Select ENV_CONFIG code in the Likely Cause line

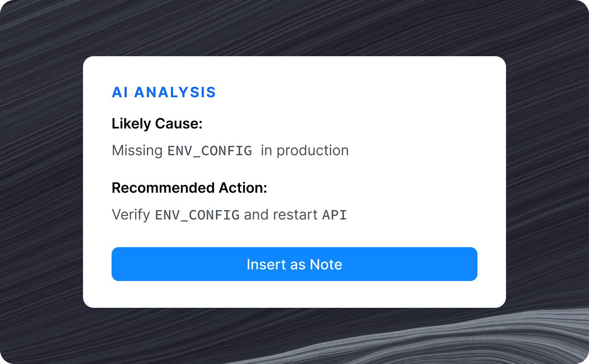tap(210, 151)
